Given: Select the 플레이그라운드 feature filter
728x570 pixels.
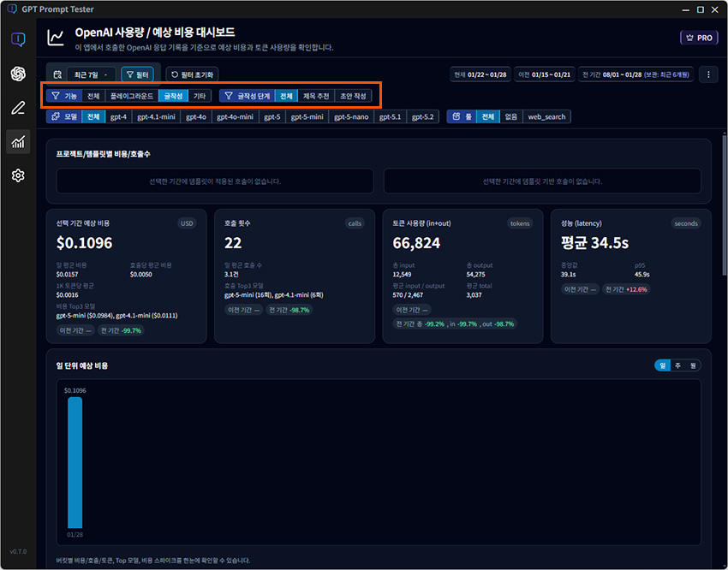Looking at the screenshot, I should point(131,96).
